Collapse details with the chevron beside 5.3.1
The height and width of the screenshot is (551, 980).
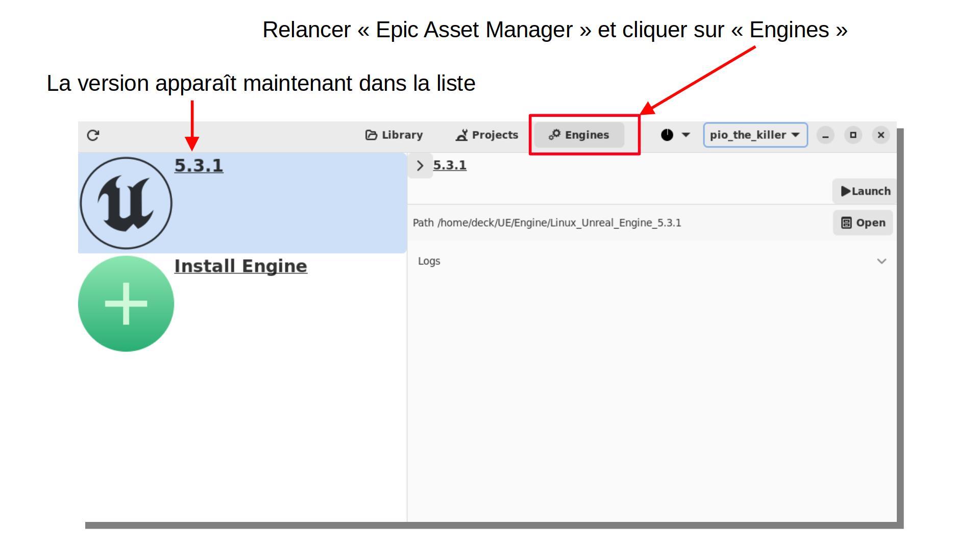pyautogui.click(x=420, y=166)
